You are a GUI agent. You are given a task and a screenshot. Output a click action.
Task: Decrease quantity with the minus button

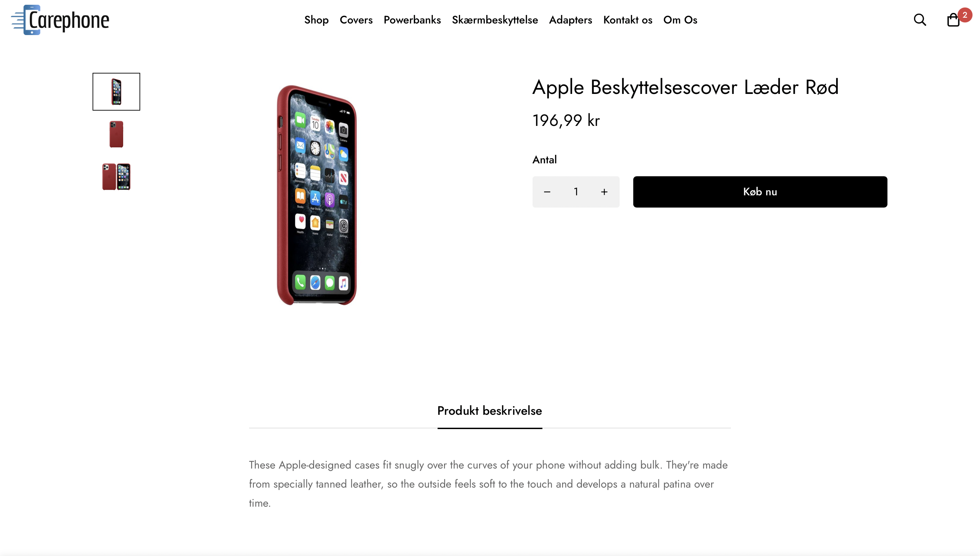click(547, 192)
